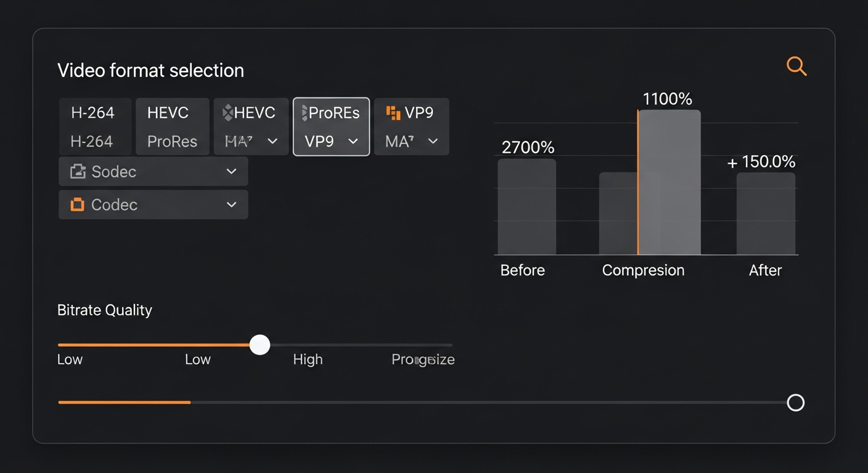Select the H-264 format tile
The image size is (868, 473).
[94, 126]
